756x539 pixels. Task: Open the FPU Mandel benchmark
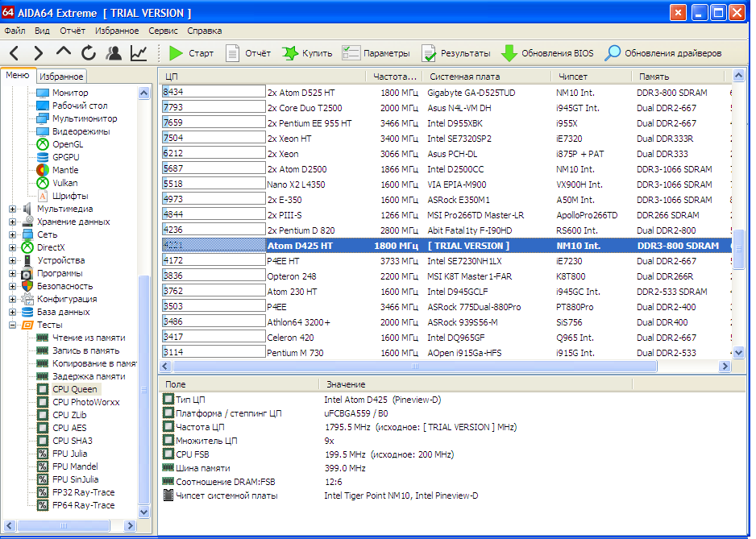[75, 466]
